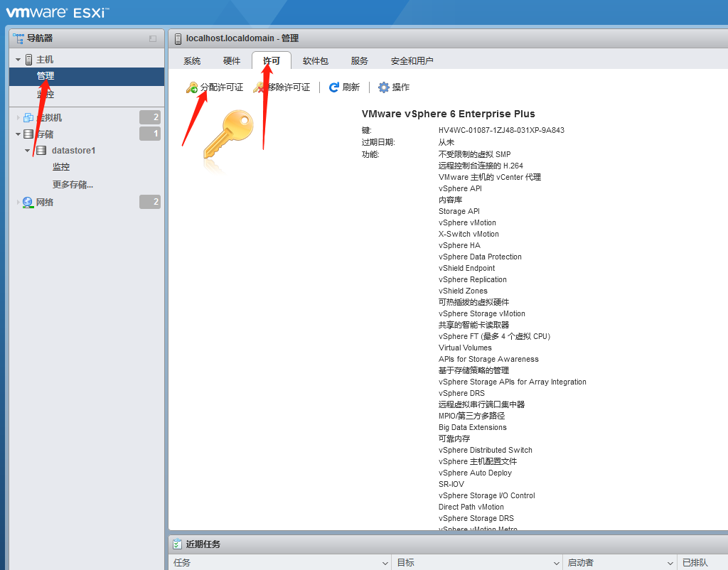Screen dimensions: 728x570
Task: Click the 近期任务 panel title
Action: click(x=203, y=544)
